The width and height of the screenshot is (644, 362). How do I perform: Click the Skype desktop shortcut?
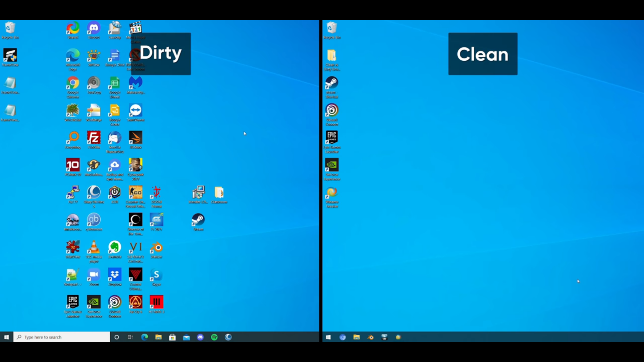pyautogui.click(x=156, y=275)
